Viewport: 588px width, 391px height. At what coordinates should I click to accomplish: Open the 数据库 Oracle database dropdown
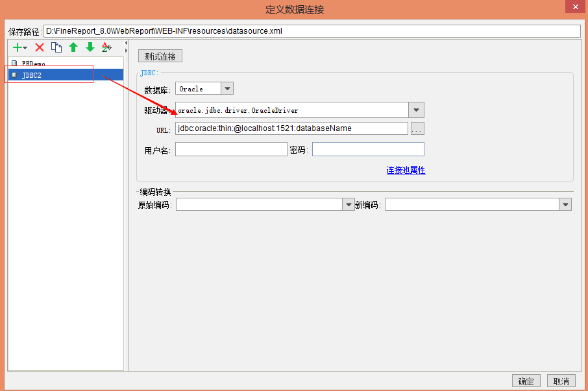(x=227, y=89)
